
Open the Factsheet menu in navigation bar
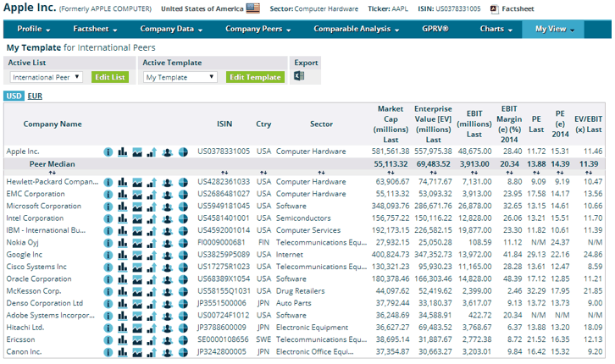click(96, 29)
